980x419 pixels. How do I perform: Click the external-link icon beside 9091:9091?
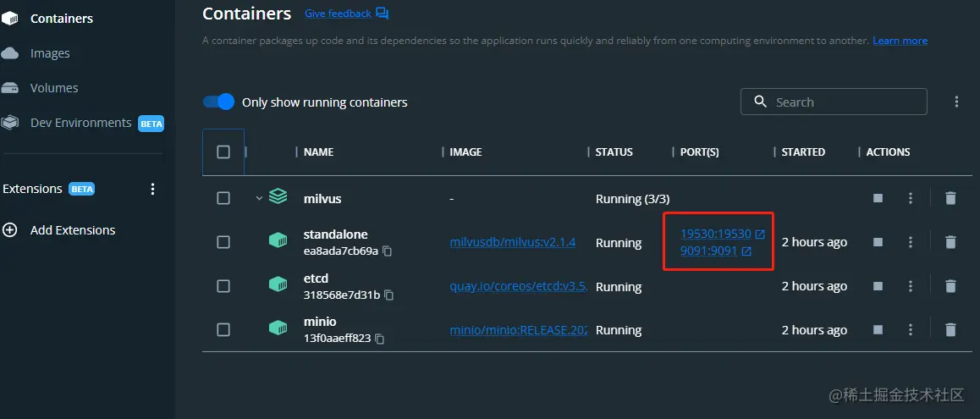point(746,252)
